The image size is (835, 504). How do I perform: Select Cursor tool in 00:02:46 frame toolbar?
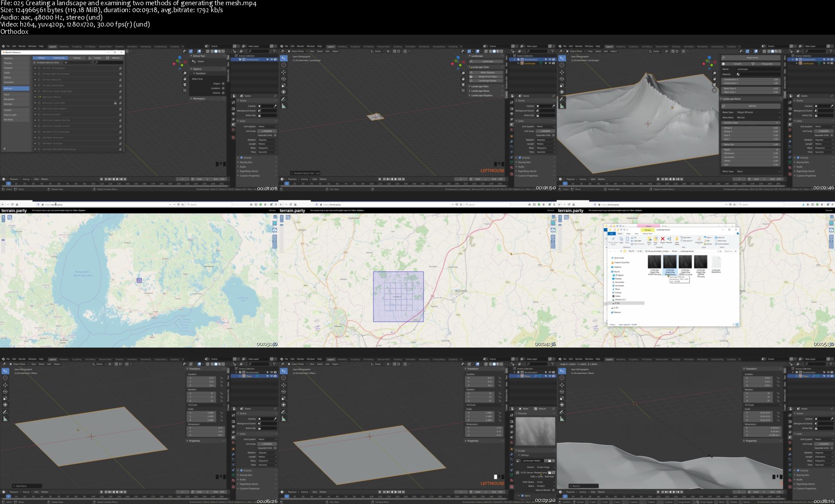562,65
